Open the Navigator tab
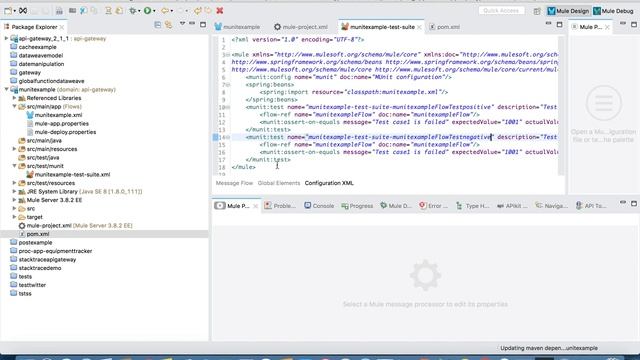Viewport: 640px width, 360px height. coord(551,206)
